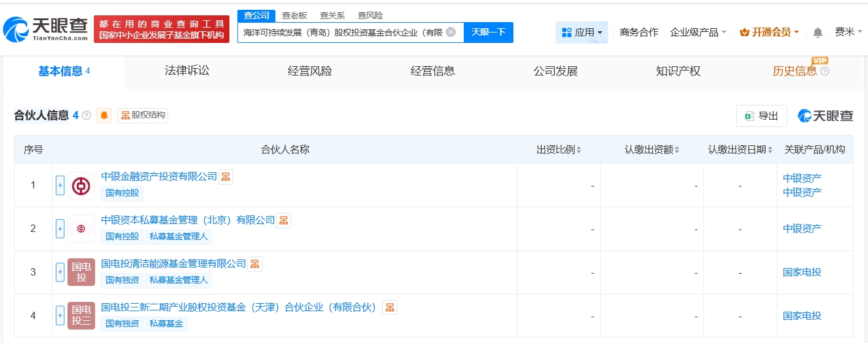This screenshot has height=343, width=868.
Task: Expand row 1 with the plus toggle
Action: pyautogui.click(x=60, y=185)
